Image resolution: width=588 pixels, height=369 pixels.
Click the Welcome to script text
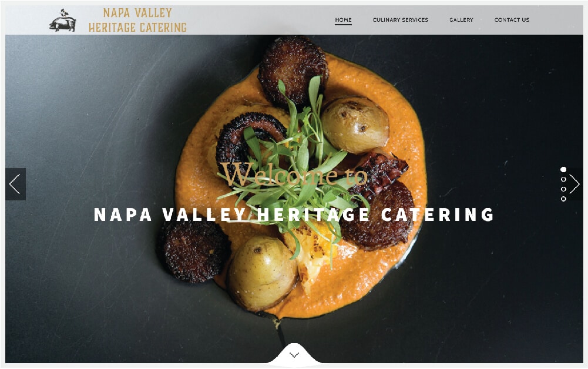tap(294, 175)
